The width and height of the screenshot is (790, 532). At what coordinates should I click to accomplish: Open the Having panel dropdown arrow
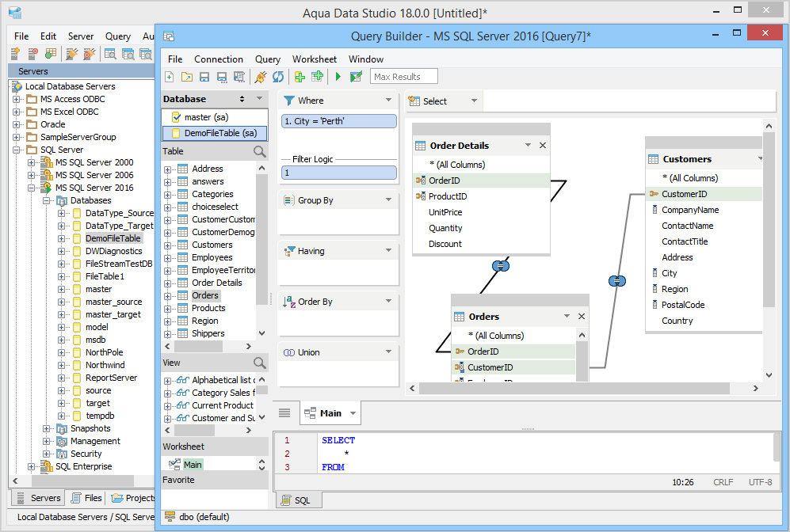tap(388, 250)
